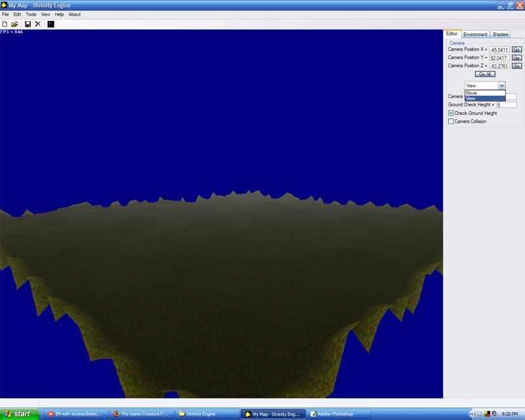Click the black square toolbar icon
Image resolution: width=525 pixels, height=420 pixels.
[x=51, y=24]
